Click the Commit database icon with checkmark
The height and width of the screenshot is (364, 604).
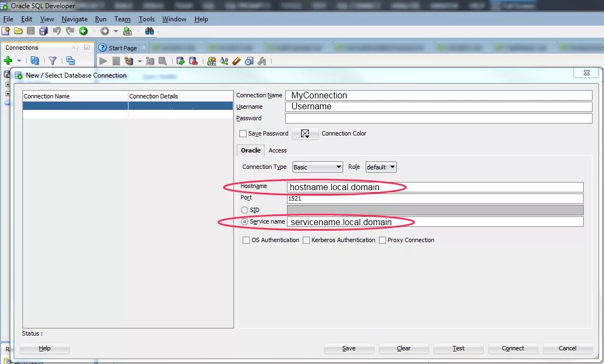coord(180,61)
